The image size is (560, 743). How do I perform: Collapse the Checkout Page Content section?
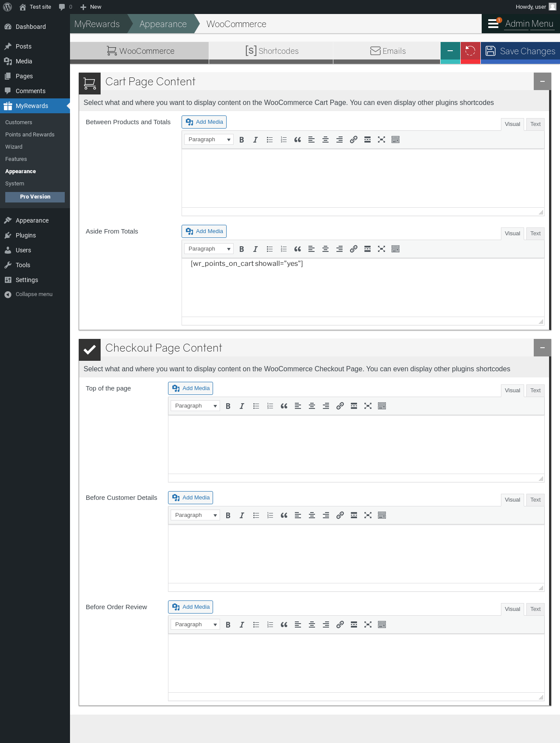542,348
